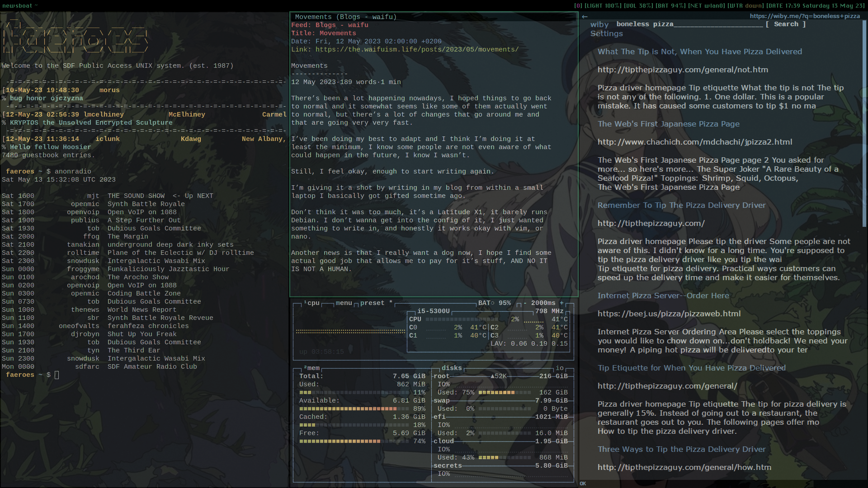Toggle the cpu box in btop

(x=312, y=303)
